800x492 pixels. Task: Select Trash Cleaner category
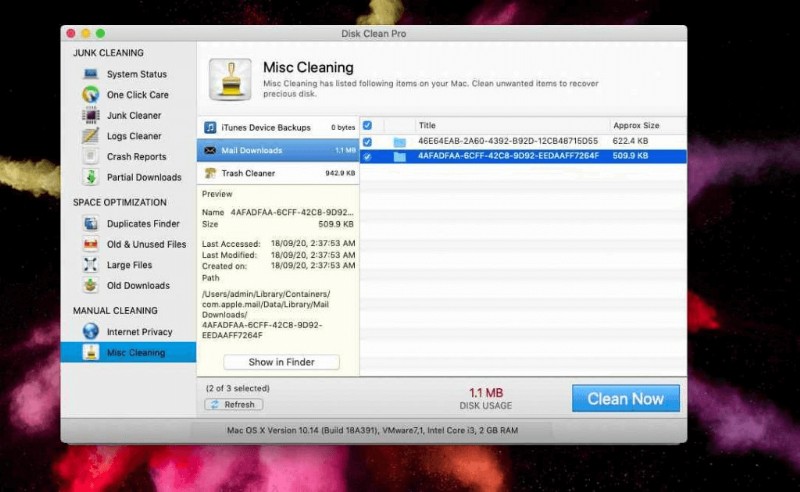click(278, 174)
